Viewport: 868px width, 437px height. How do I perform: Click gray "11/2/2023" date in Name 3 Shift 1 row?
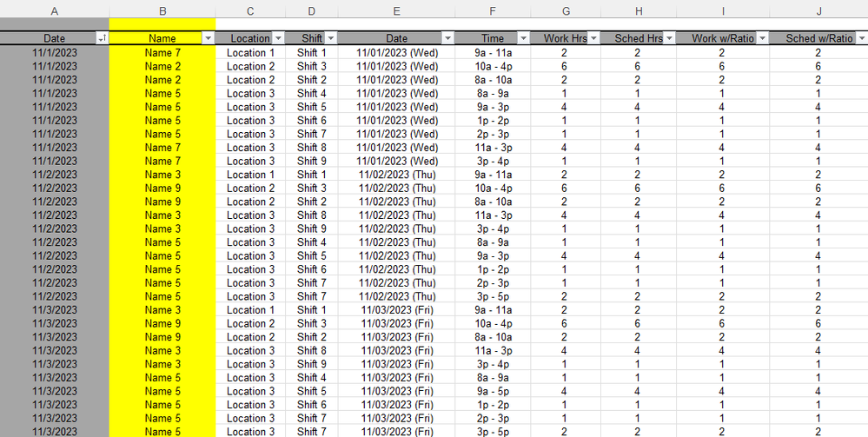[x=54, y=175]
